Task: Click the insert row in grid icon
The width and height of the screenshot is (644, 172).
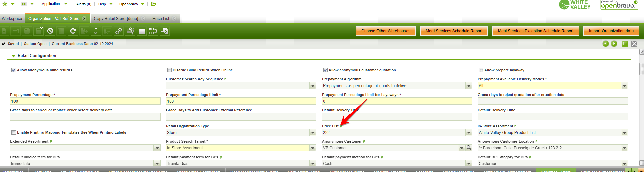Action: point(16,31)
